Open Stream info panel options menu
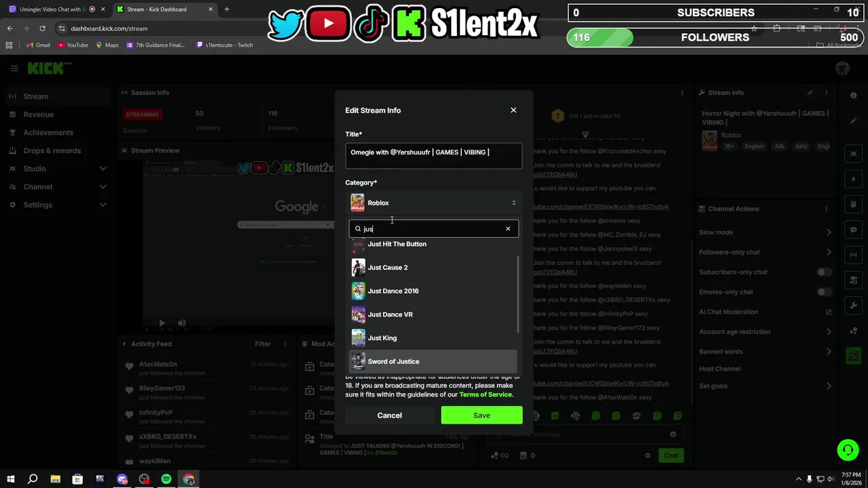Viewport: 868px width, 488px height. (826, 93)
